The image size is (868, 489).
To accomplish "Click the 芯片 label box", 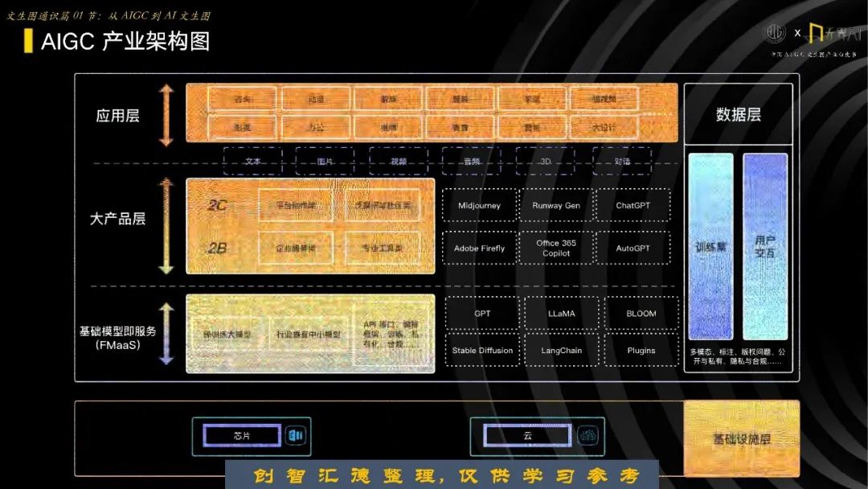I will tap(242, 435).
